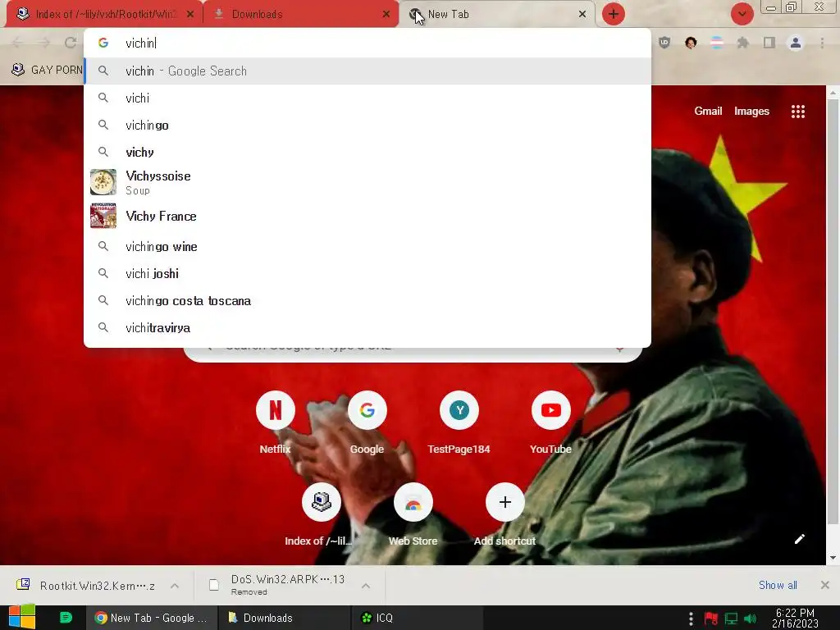Screen dimensions: 840x630
Task: Open the face avatar extension icon
Action: tap(691, 43)
